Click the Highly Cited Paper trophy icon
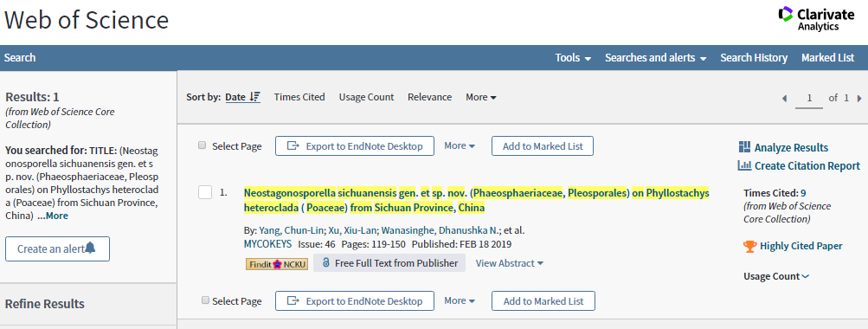Viewport: 868px width, 329px height. coord(750,246)
